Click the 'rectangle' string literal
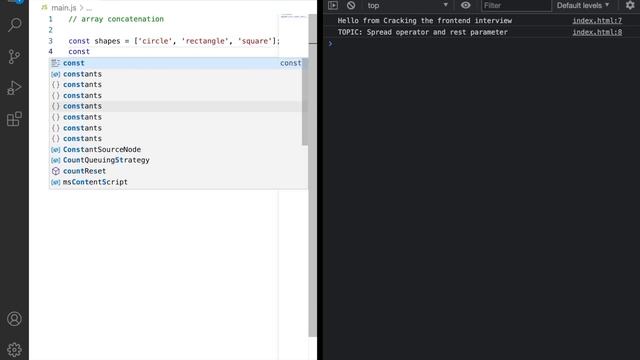Screen dimensions: 640x360 click(x=205, y=41)
